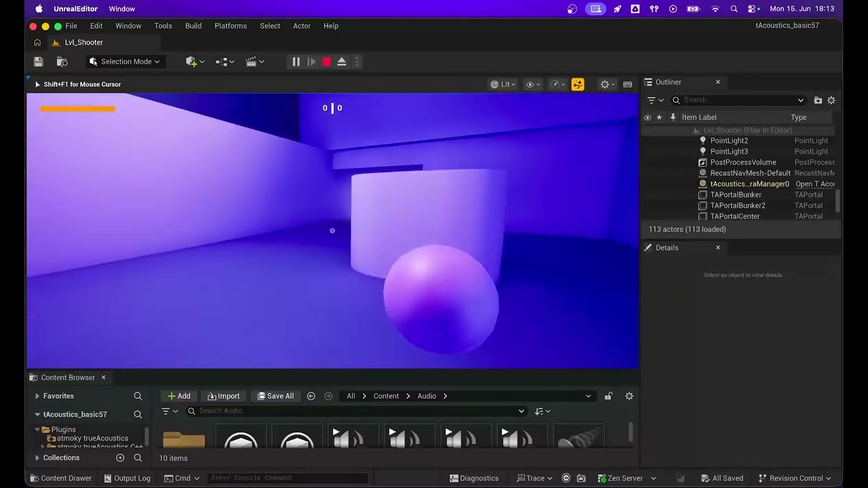Stop the play session with red button
Viewport: 868px width, 488px height.
(326, 62)
